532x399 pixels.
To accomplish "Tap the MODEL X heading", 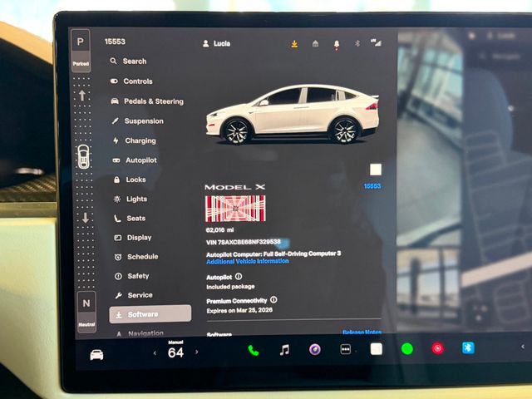I will (x=234, y=187).
